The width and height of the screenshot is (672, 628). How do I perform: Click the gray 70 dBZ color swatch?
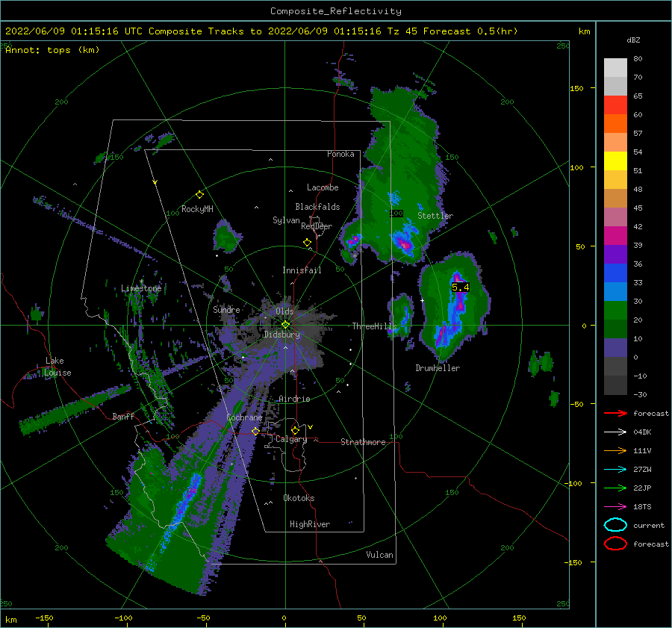pyautogui.click(x=615, y=68)
